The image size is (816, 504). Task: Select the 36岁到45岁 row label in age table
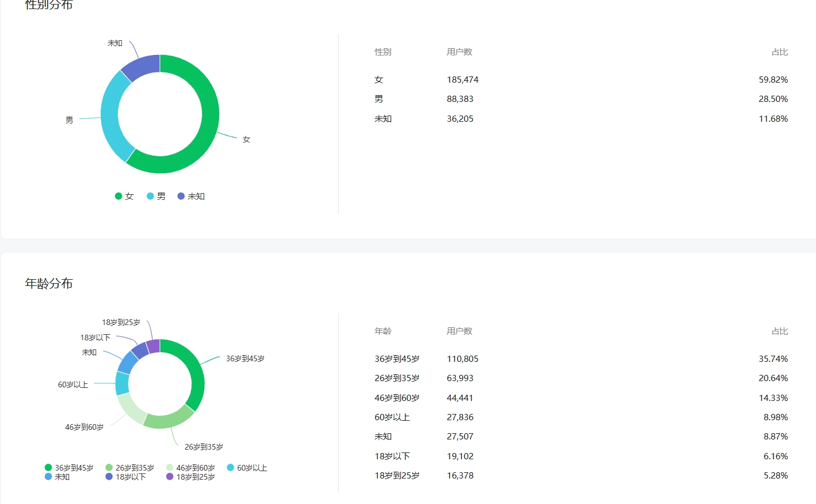[x=397, y=359]
